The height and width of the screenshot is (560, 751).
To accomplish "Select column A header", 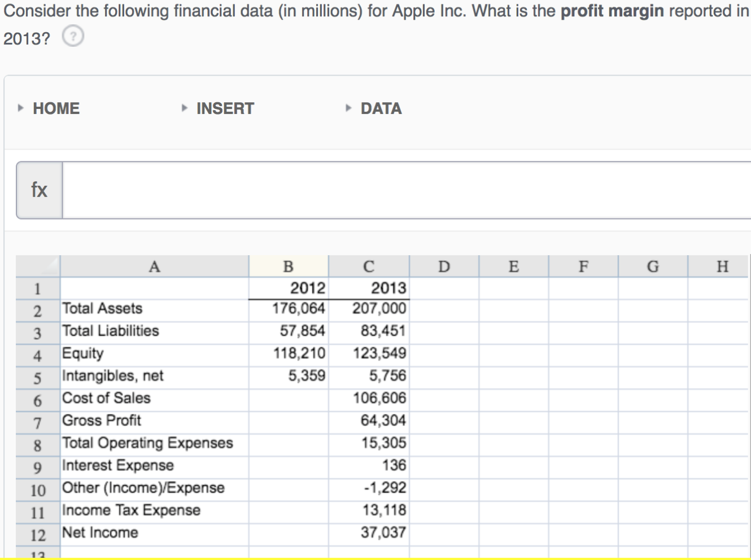I will 154,266.
